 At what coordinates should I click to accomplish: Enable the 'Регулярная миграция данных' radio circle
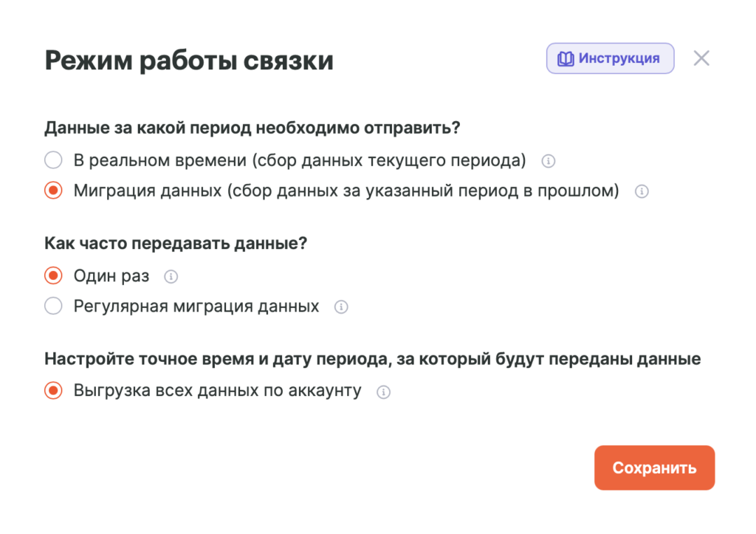click(53, 307)
